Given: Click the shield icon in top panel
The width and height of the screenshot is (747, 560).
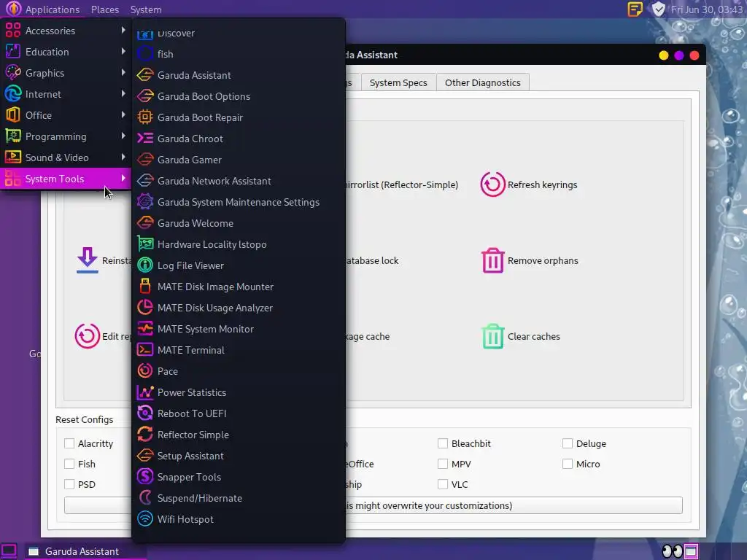Looking at the screenshot, I should tap(659, 9).
